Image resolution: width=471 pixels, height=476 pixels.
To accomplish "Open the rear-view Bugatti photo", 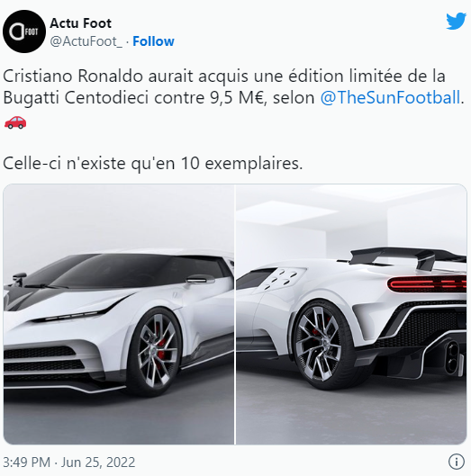I will click(351, 314).
